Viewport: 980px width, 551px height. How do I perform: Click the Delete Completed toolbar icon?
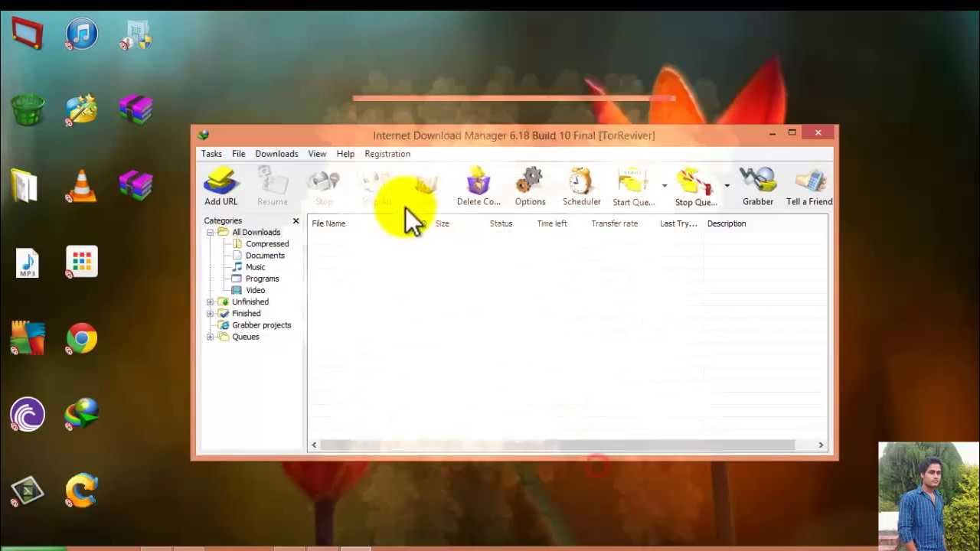tap(479, 187)
